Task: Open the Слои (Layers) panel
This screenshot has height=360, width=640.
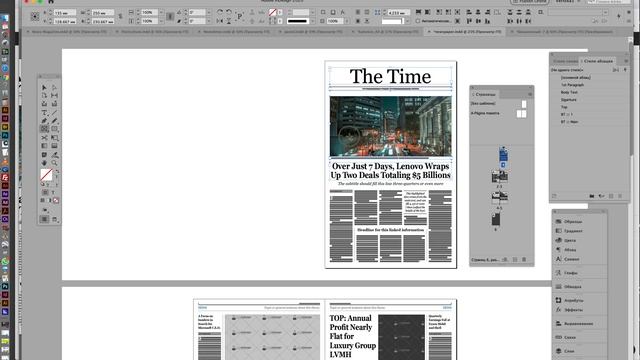Action: (565, 351)
